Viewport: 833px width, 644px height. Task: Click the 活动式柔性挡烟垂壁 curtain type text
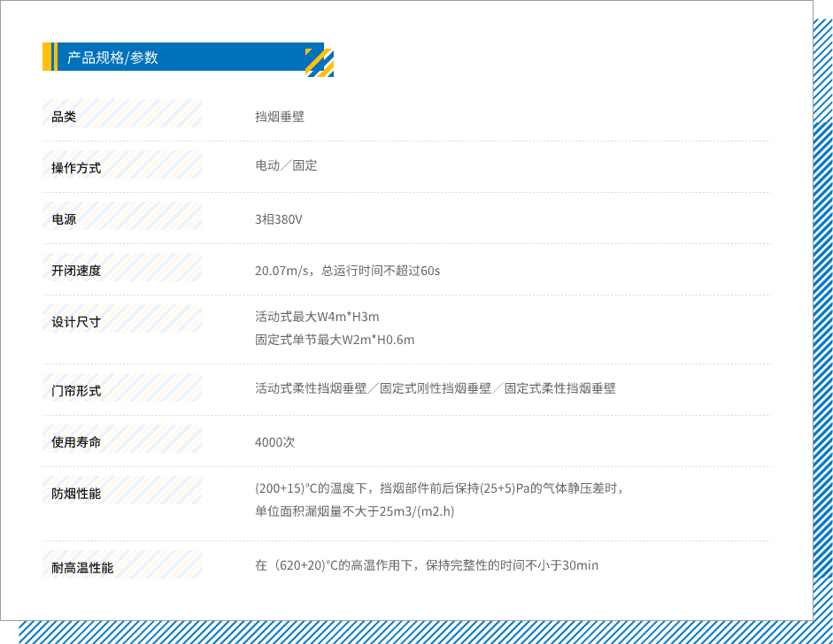310,388
